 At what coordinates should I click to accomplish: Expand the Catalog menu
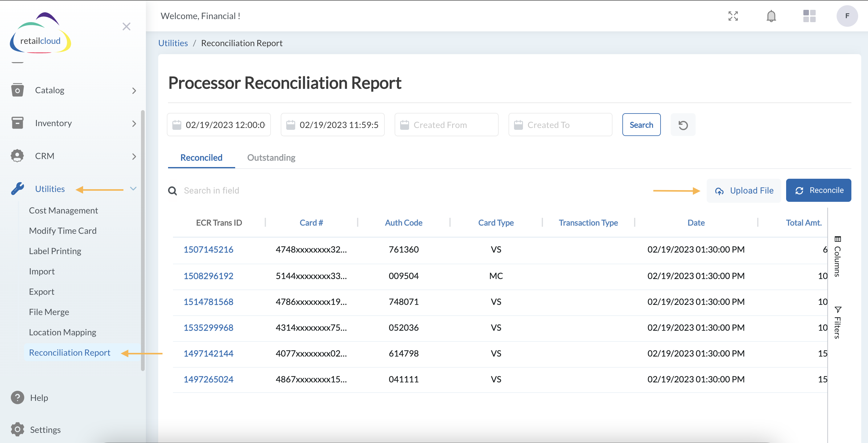pyautogui.click(x=50, y=90)
